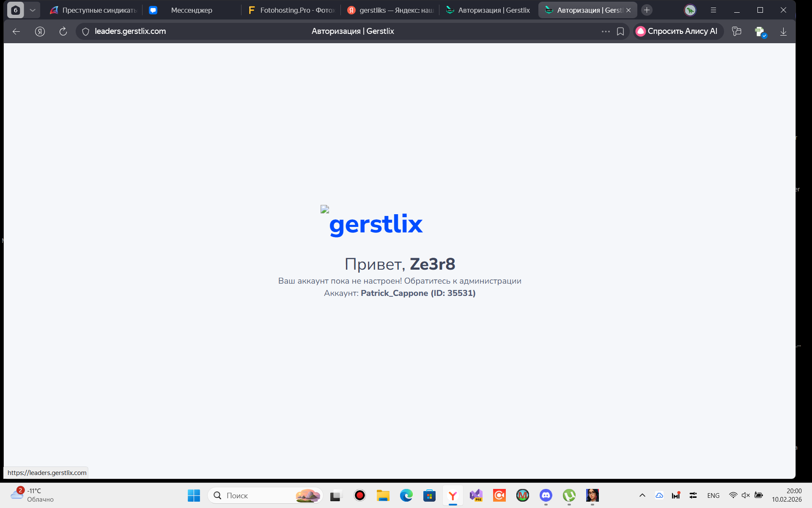
Task: Click the leaders.gerstlix.com address field
Action: tap(130, 31)
